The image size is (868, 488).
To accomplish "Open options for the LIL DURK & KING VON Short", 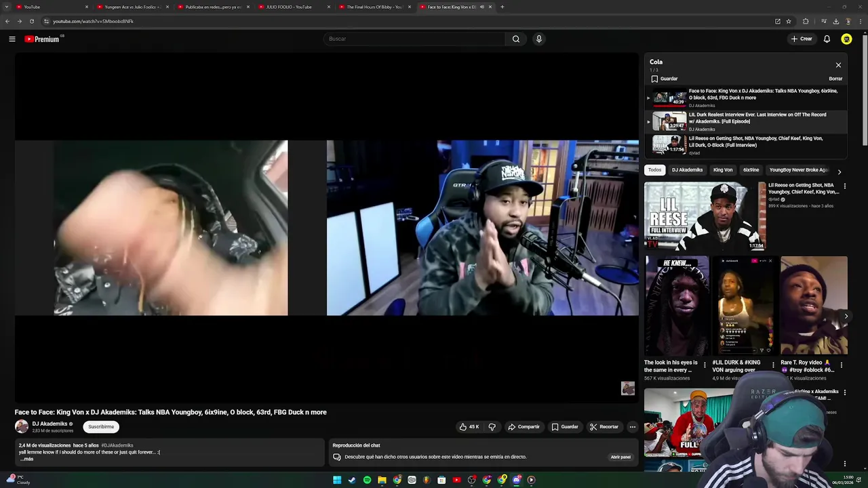I will (x=773, y=365).
